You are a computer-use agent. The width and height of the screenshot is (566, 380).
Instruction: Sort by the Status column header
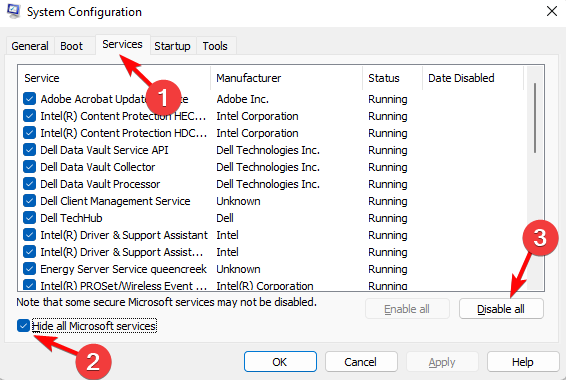coord(392,78)
